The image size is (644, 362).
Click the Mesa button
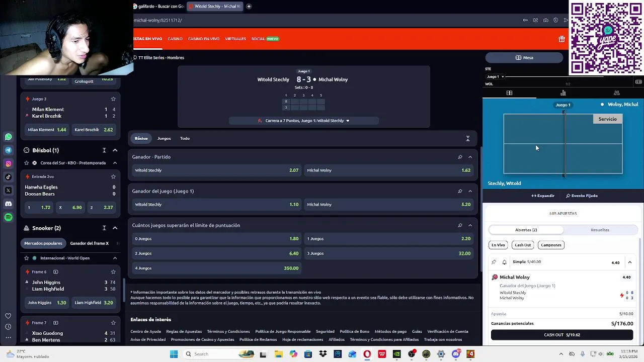524,57
